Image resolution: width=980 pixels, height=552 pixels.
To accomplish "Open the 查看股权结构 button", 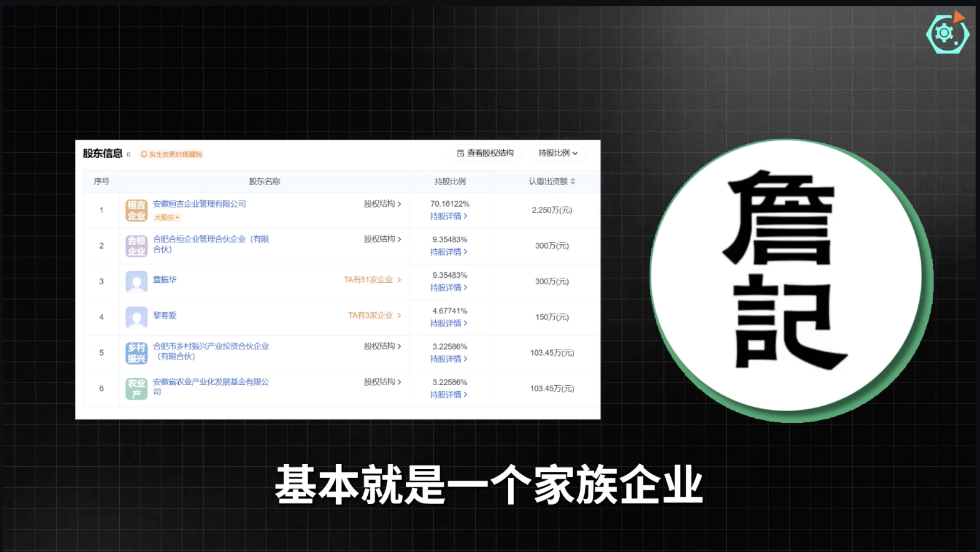I will [x=485, y=153].
